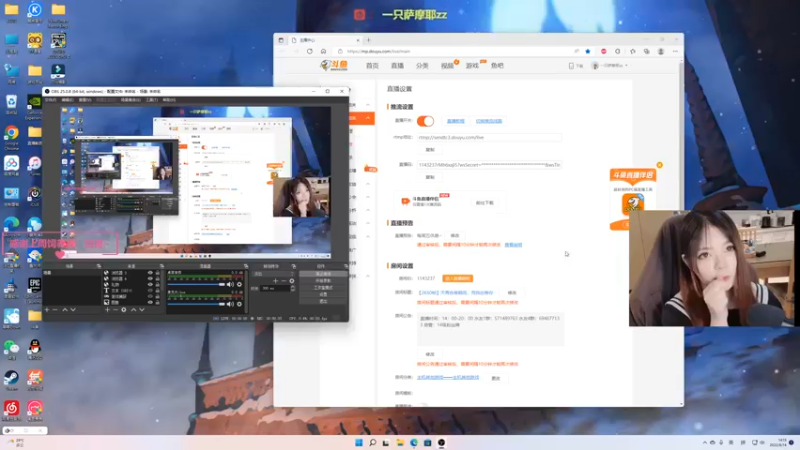Open the 游戏 tab in Douyu navigation
Image resolution: width=800 pixels, height=450 pixels.
pos(472,65)
